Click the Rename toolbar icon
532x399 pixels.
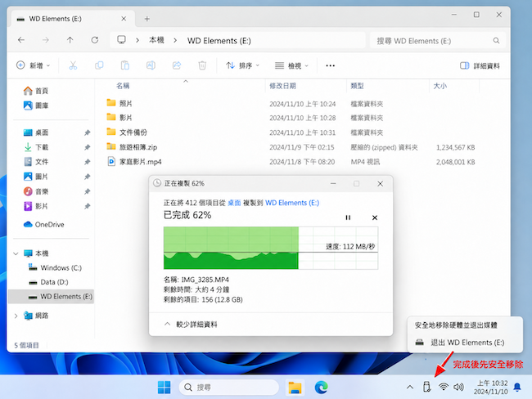[x=151, y=65]
